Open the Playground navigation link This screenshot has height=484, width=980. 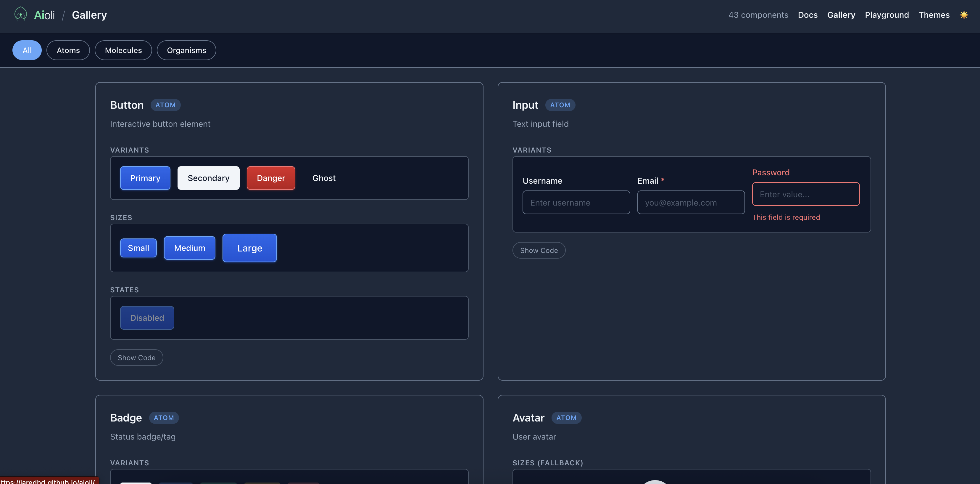[x=887, y=15]
